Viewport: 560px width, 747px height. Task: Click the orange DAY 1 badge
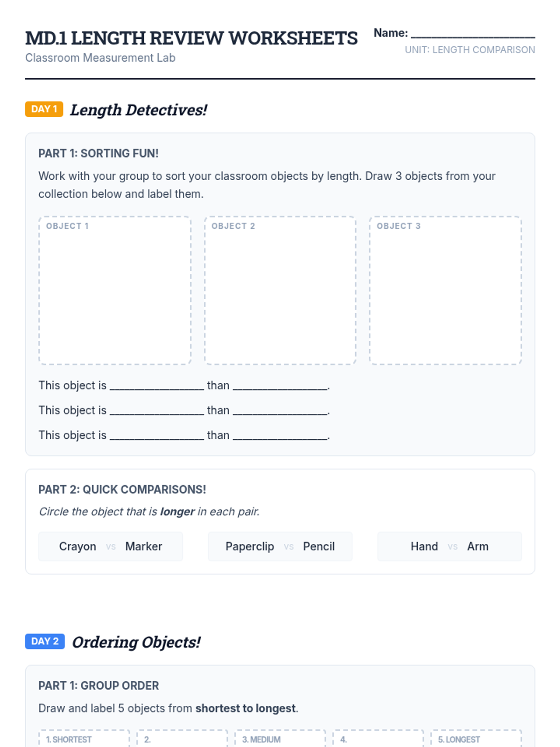pyautogui.click(x=44, y=109)
